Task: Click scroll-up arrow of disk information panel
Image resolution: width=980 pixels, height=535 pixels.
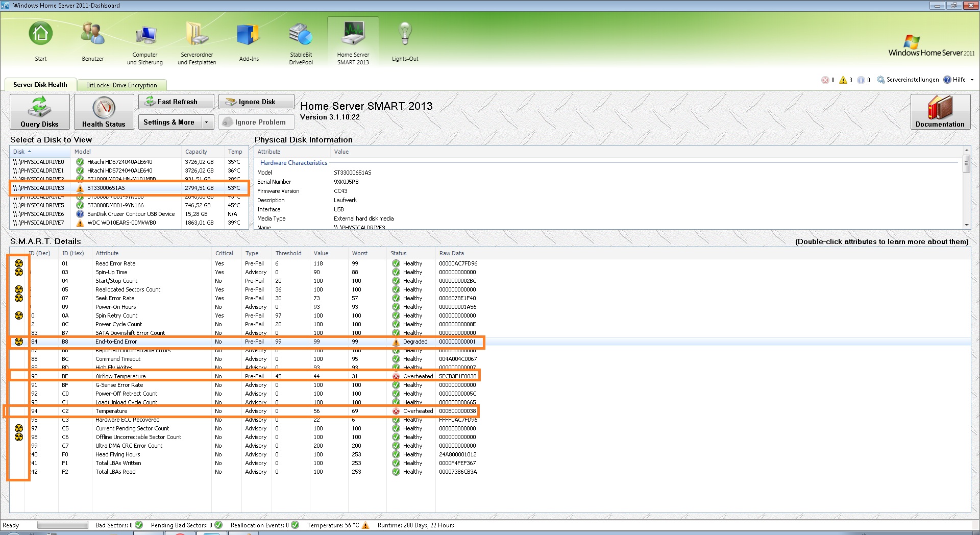Action: [x=966, y=150]
